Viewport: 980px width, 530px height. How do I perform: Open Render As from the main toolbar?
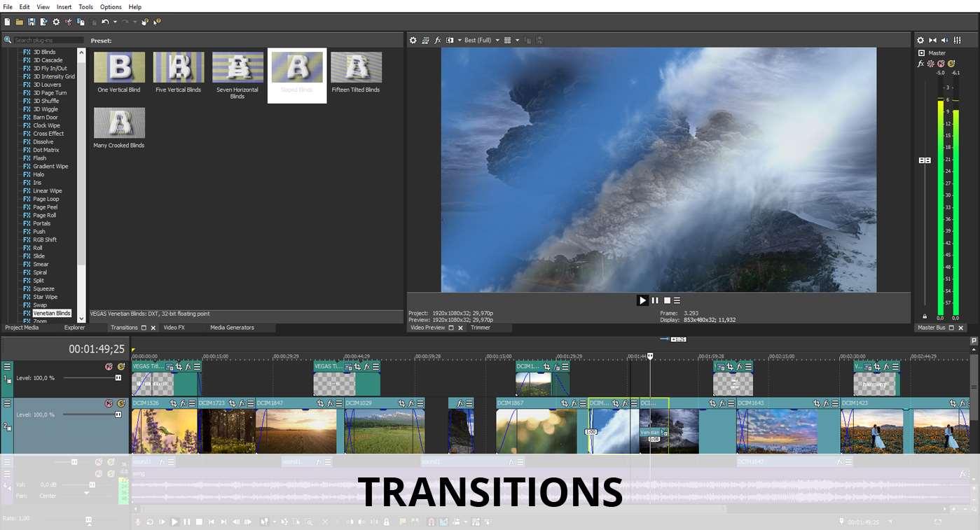coord(43,22)
